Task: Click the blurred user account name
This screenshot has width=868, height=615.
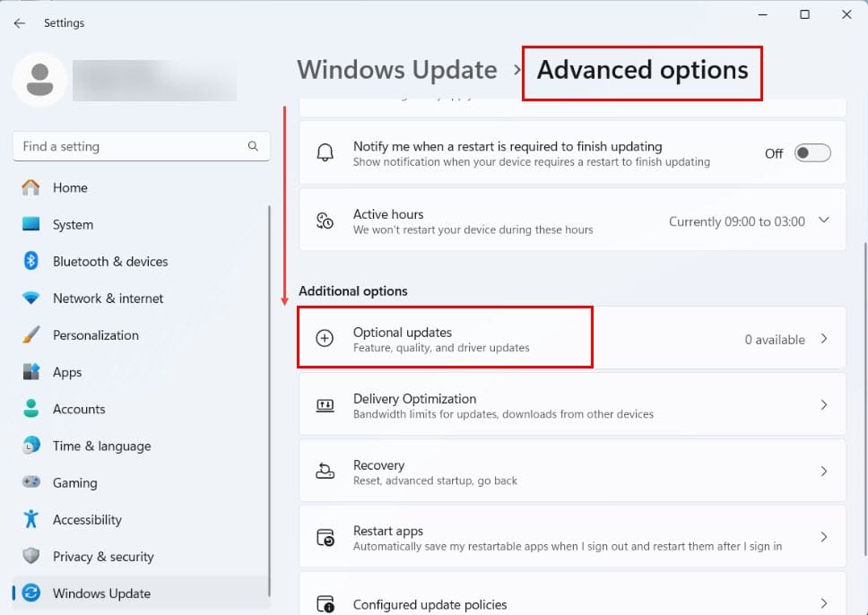Action: (154, 81)
